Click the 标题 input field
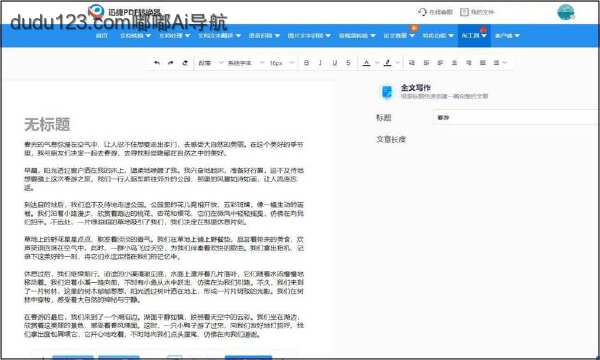Viewport: 600px width, 360px height. [516, 117]
